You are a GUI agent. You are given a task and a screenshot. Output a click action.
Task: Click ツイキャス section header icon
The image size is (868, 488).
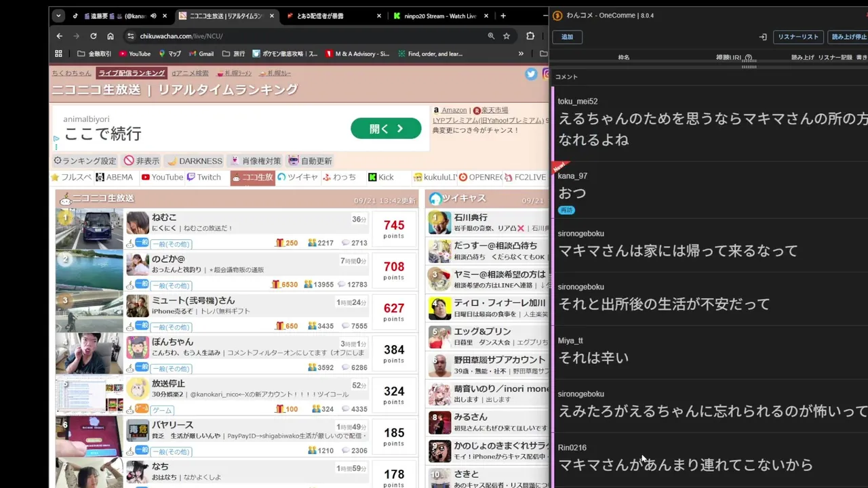pos(435,199)
